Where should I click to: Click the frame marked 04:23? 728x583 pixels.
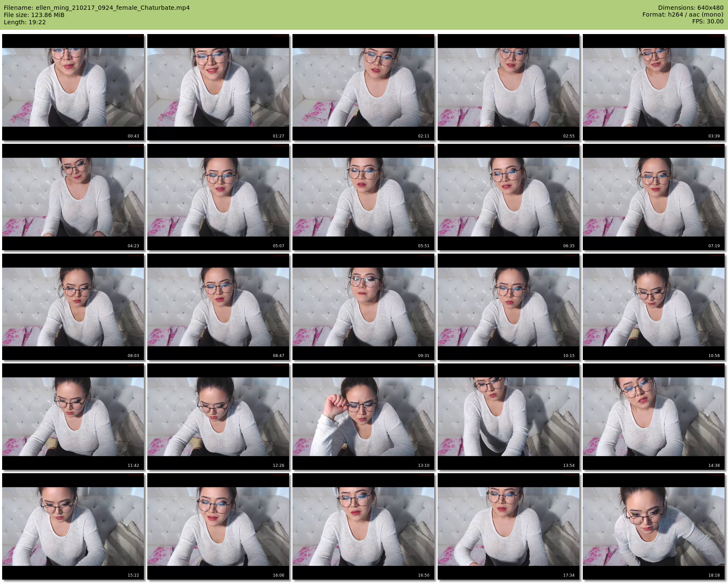tap(73, 197)
